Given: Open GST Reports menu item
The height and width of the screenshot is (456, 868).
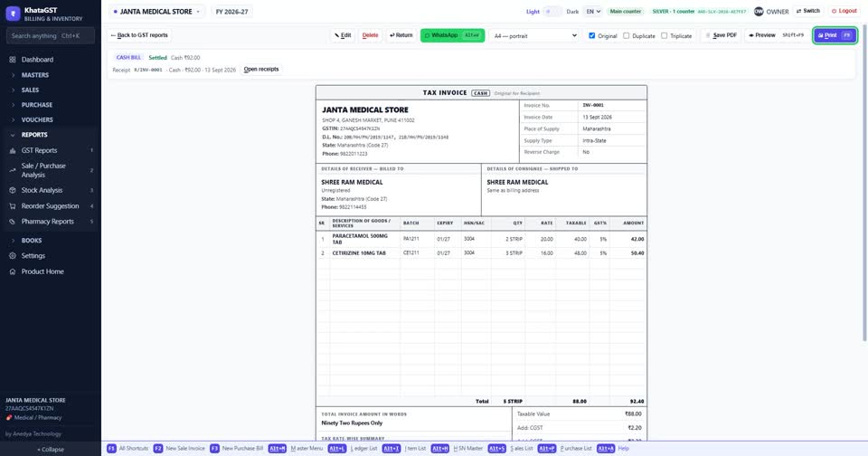Looking at the screenshot, I should point(50,150).
